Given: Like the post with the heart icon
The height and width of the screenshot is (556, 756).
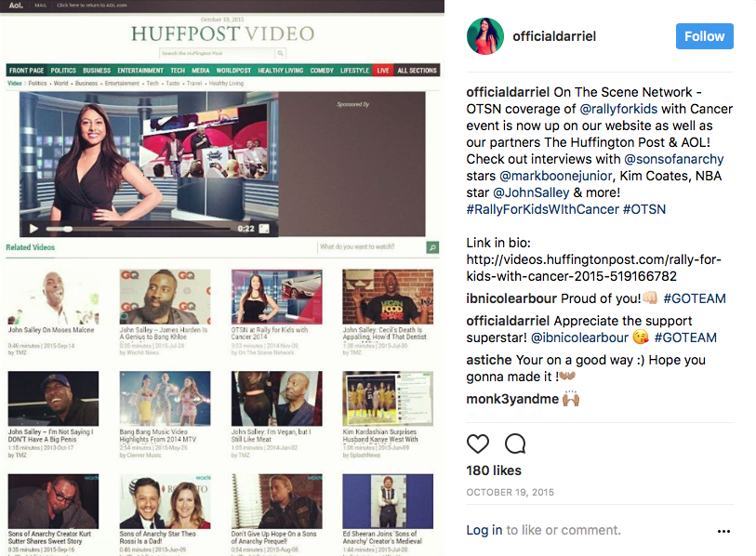Looking at the screenshot, I should [x=477, y=443].
